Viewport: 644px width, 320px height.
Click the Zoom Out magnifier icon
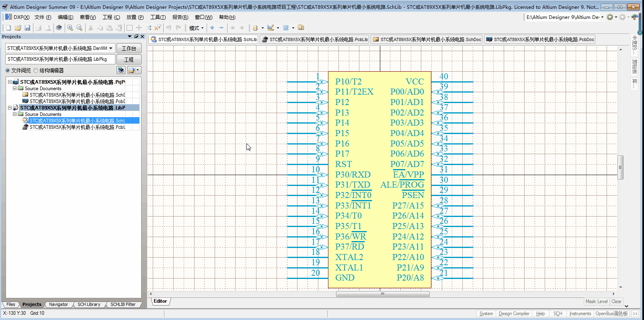click(x=79, y=28)
